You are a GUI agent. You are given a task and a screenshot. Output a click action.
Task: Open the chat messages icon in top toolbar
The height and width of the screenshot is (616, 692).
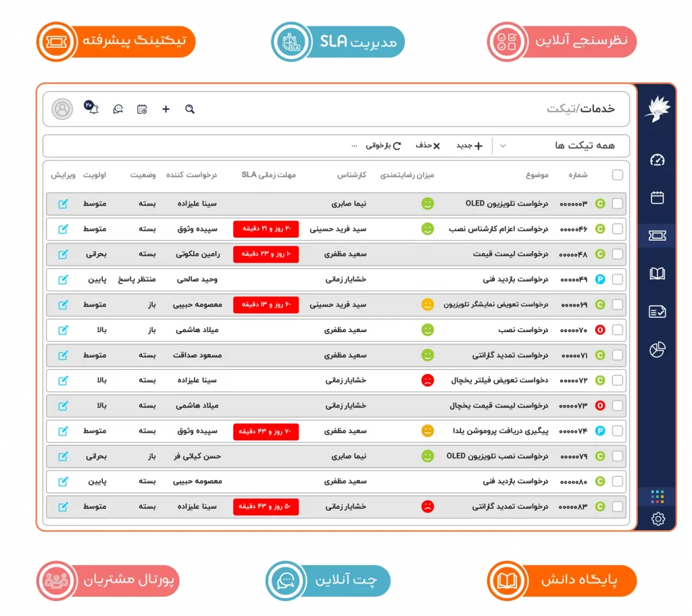tap(117, 109)
